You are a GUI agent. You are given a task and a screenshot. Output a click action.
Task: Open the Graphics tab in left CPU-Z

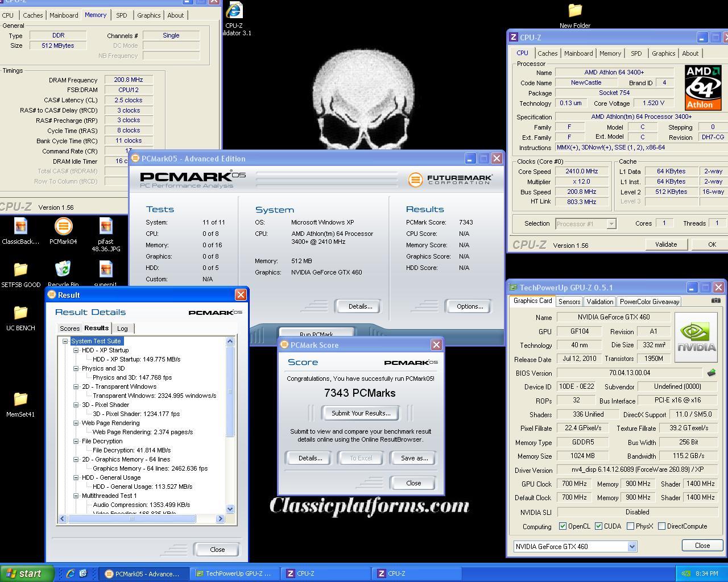click(148, 15)
